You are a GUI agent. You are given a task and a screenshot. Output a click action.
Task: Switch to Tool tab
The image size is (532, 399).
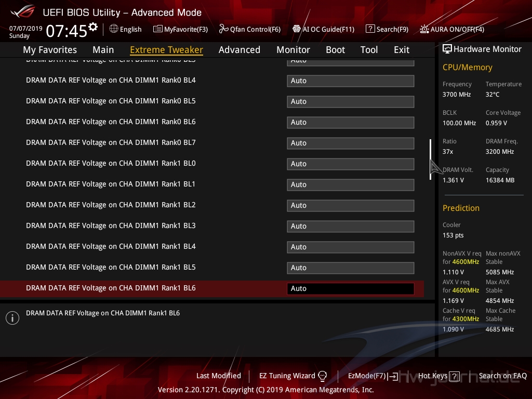pos(369,50)
